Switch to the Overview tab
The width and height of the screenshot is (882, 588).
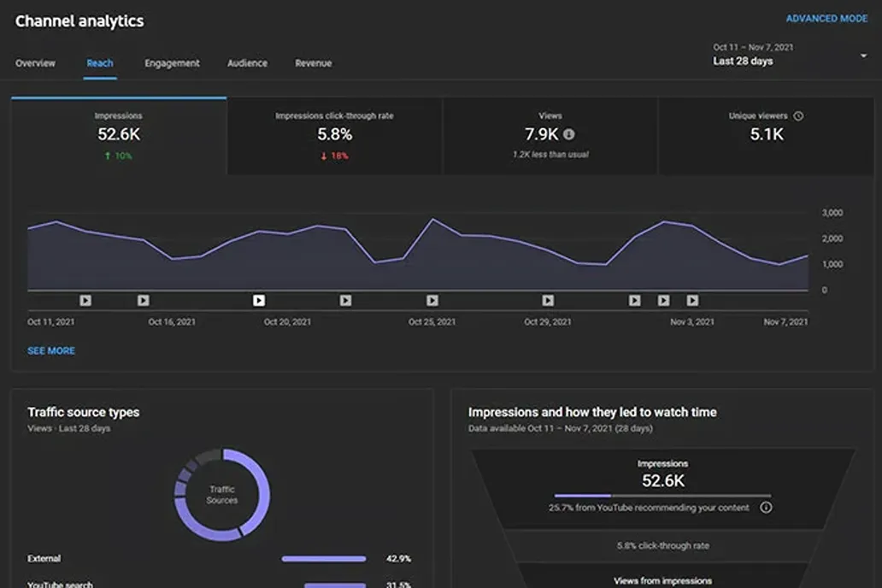(35, 63)
